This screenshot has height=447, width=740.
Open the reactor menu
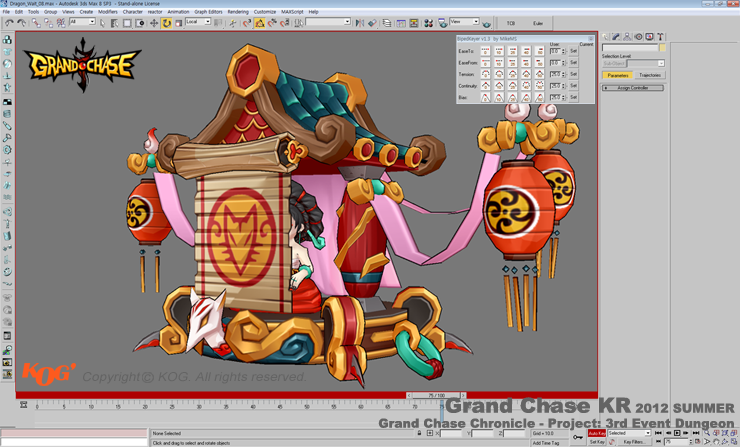[155, 12]
